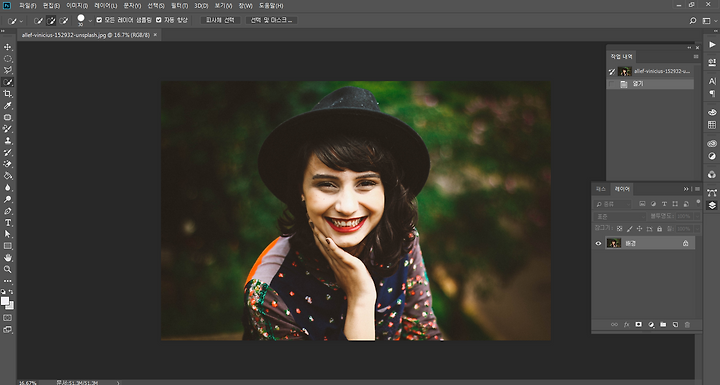Enable Subtract from selection mode
Screen dimensions: 720x385
pos(64,21)
